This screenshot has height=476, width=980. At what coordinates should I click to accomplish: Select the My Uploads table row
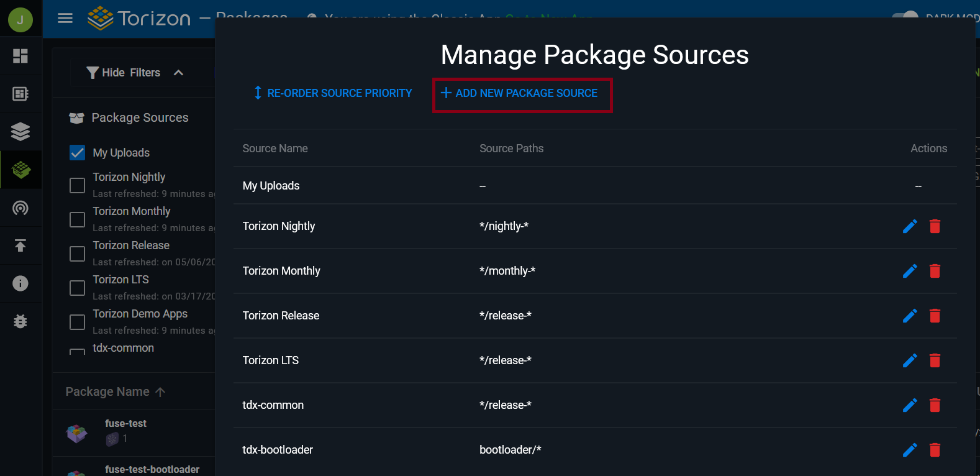point(595,186)
